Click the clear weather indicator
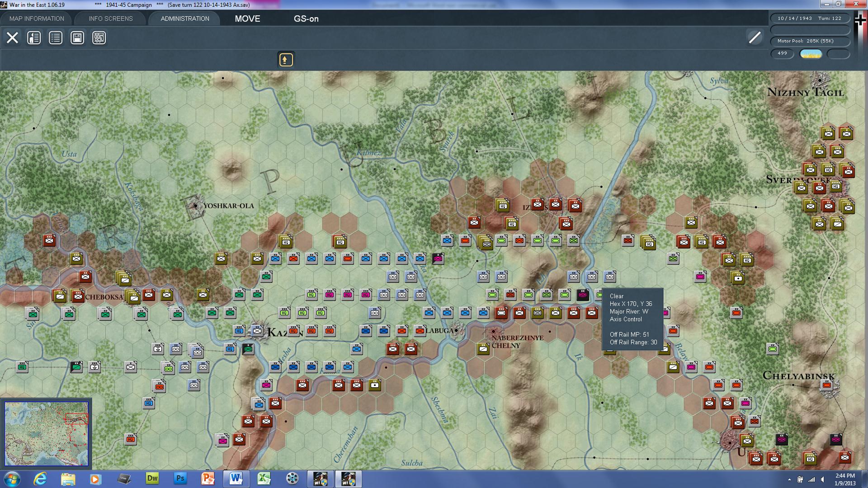The image size is (868, 488). click(811, 54)
